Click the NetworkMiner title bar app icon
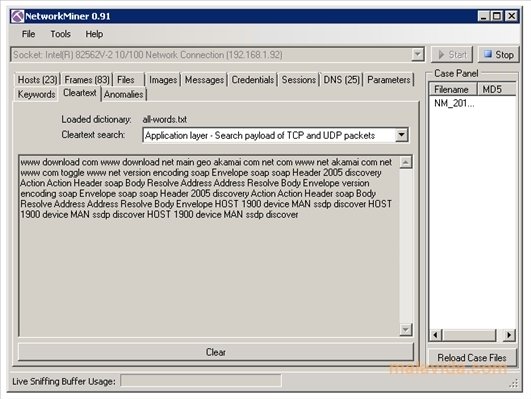The image size is (531, 399). click(17, 16)
